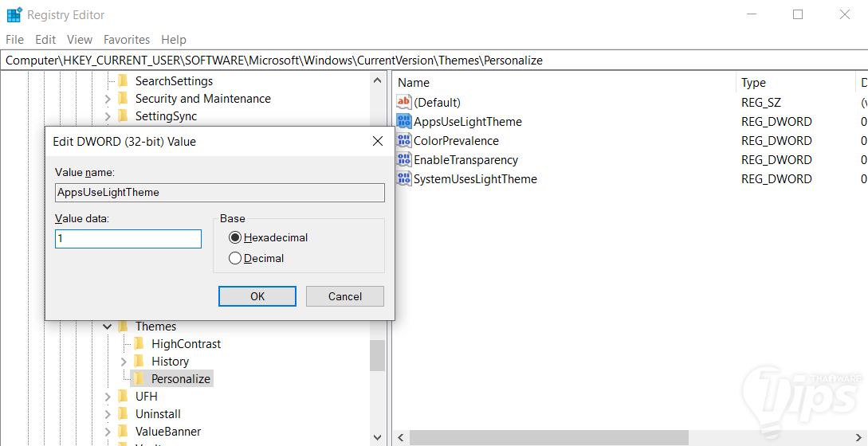The width and height of the screenshot is (868, 446).
Task: Select the ColorPrevalence value name
Action: (456, 140)
